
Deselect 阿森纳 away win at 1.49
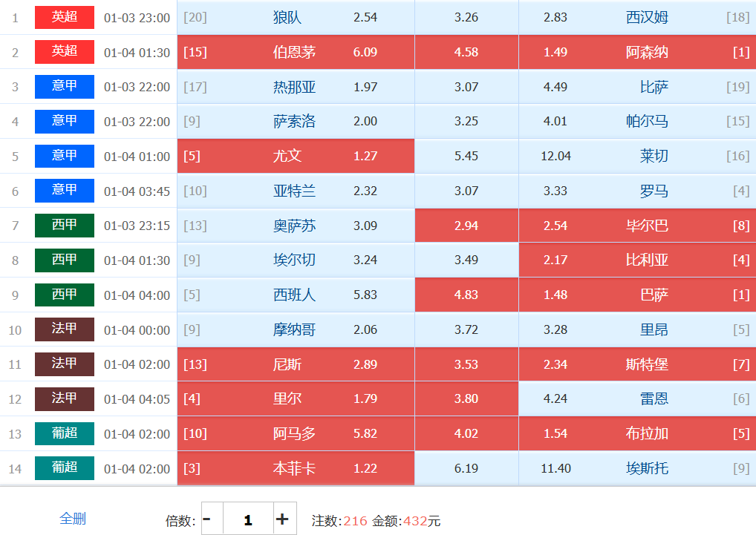click(636, 52)
